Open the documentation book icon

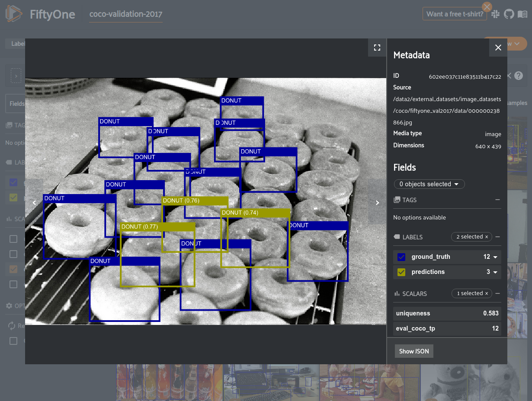click(522, 14)
